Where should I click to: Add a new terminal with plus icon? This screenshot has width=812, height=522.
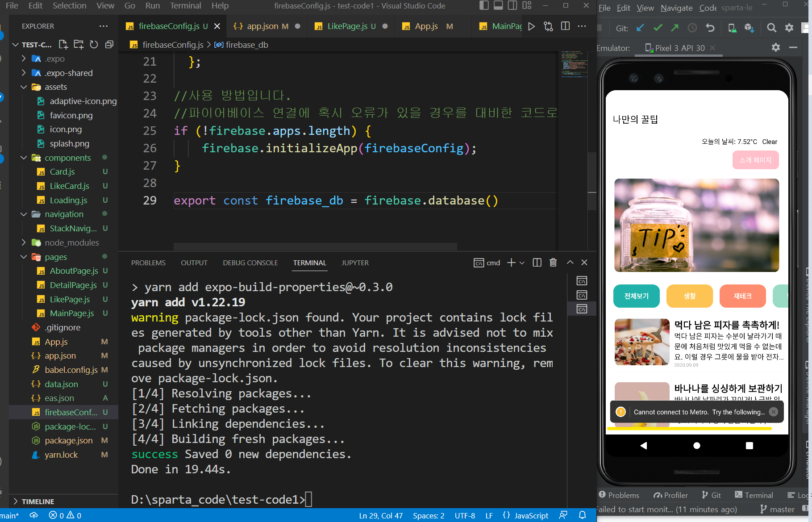[512, 263]
